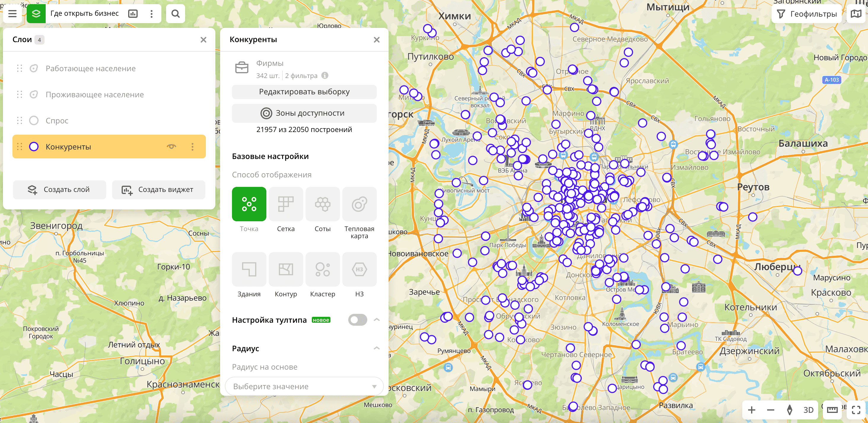Toggle Конкуренты layer visibility eye
The height and width of the screenshot is (423, 868).
pos(171,147)
